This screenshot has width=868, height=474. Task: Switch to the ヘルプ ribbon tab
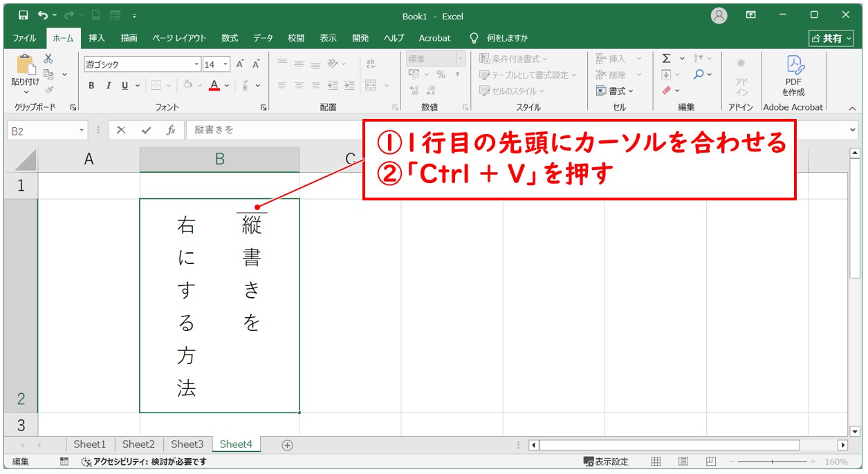tap(394, 38)
